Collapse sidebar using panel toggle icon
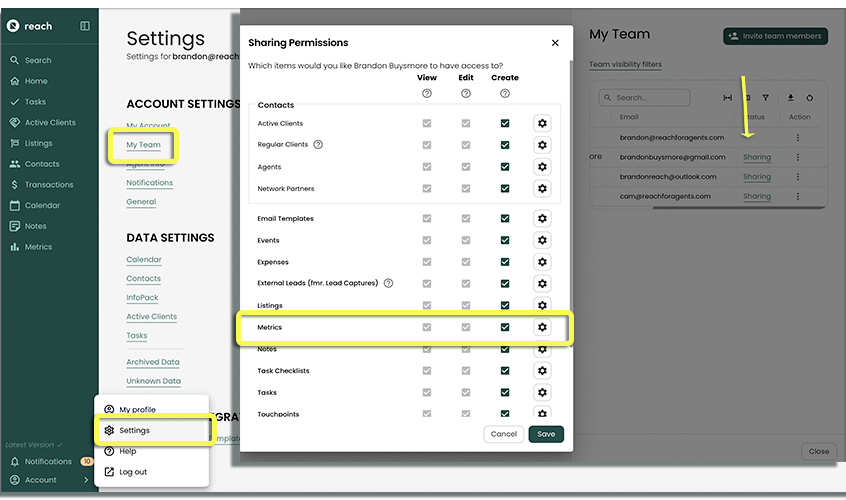The height and width of the screenshot is (500, 846). click(84, 26)
